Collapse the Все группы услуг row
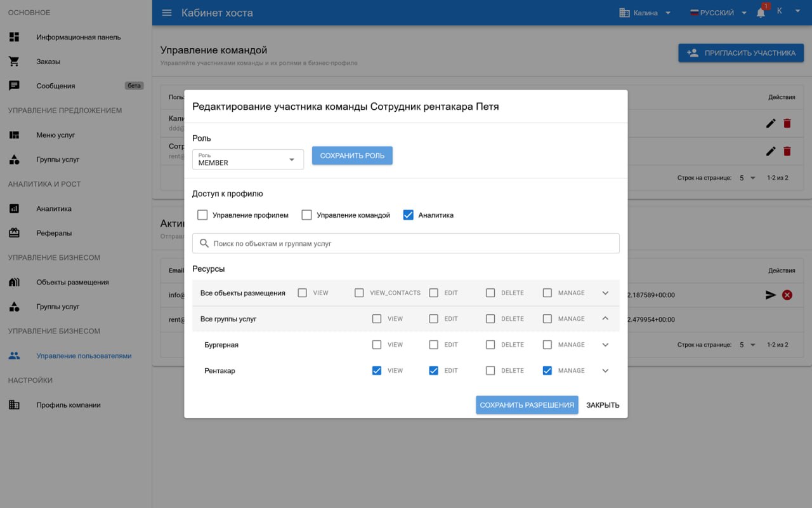 pyautogui.click(x=605, y=319)
